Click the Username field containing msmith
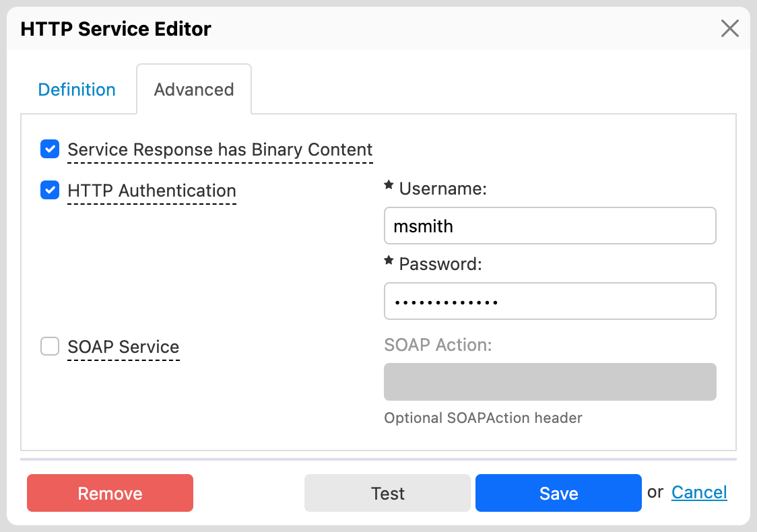This screenshot has height=532, width=757. tap(550, 226)
